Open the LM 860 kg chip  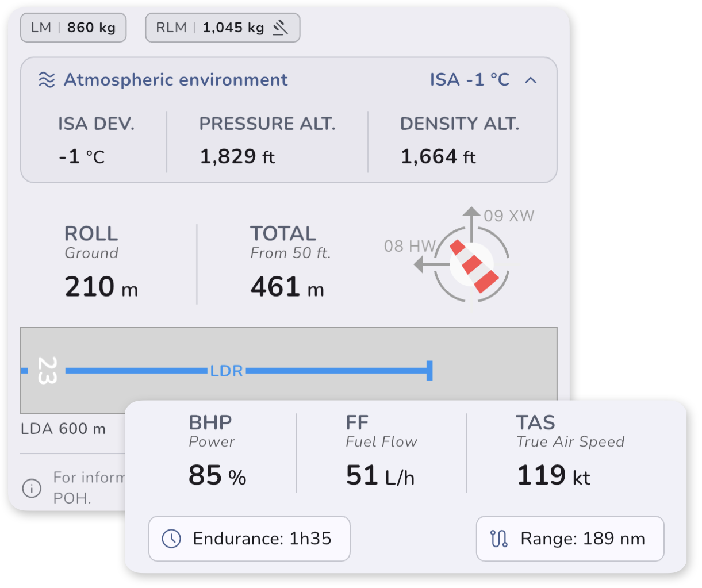click(74, 28)
